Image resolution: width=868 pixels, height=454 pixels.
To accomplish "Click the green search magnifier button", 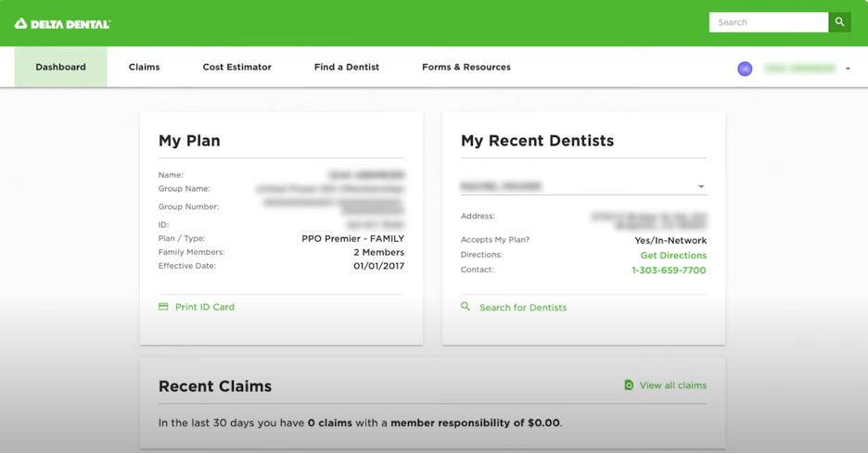I will tap(840, 22).
